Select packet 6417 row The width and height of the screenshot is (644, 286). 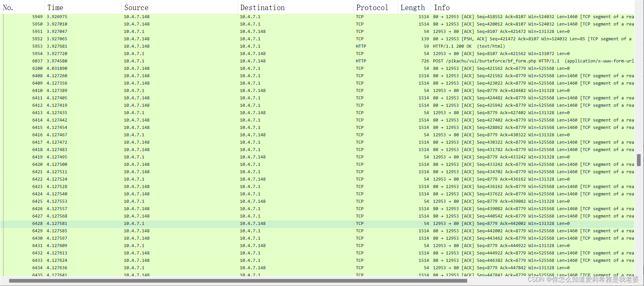pyautogui.click(x=317, y=142)
